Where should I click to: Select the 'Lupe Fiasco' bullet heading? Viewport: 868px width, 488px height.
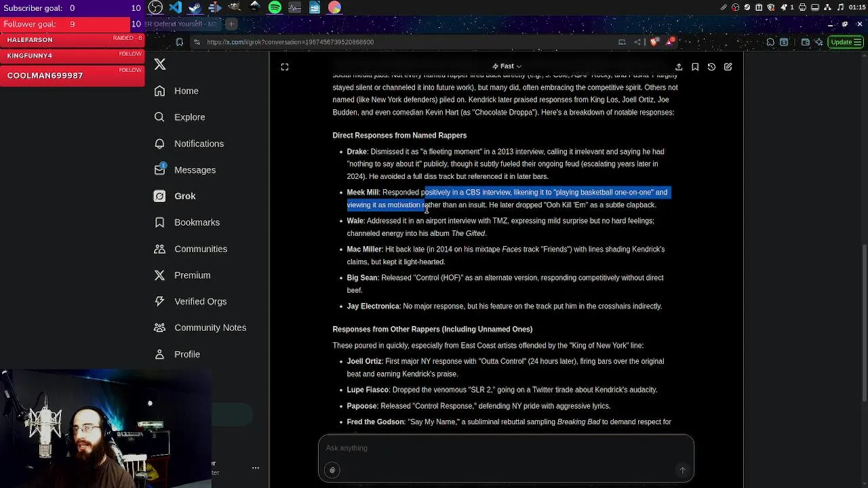(x=368, y=390)
